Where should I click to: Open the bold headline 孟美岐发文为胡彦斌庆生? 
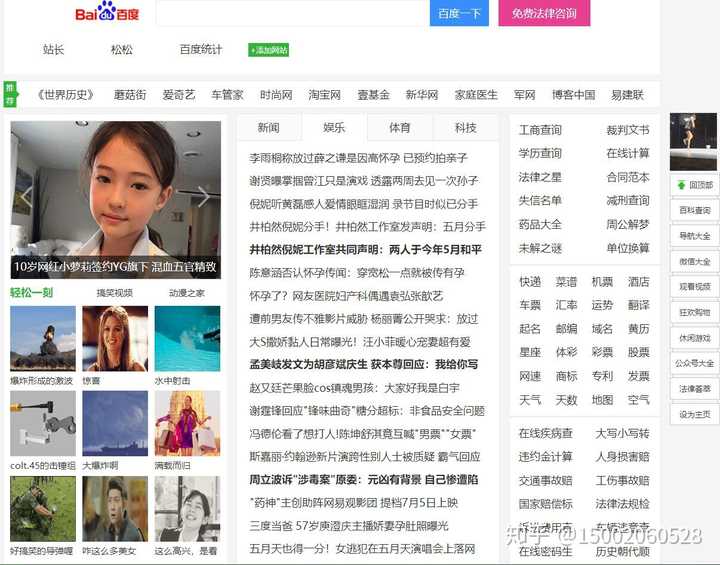[x=364, y=364]
